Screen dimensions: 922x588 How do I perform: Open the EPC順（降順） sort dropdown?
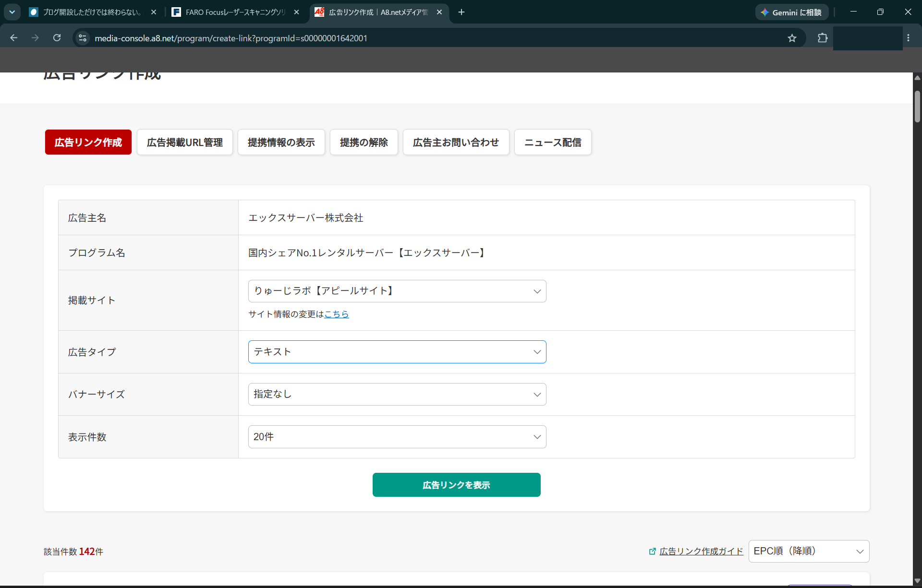coord(809,551)
